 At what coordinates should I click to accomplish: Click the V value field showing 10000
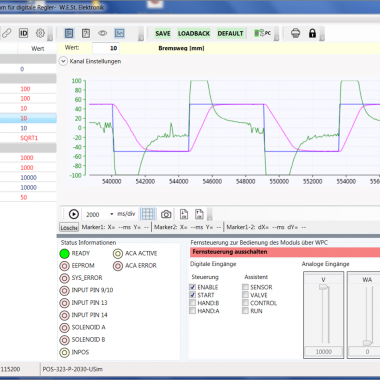click(323, 352)
